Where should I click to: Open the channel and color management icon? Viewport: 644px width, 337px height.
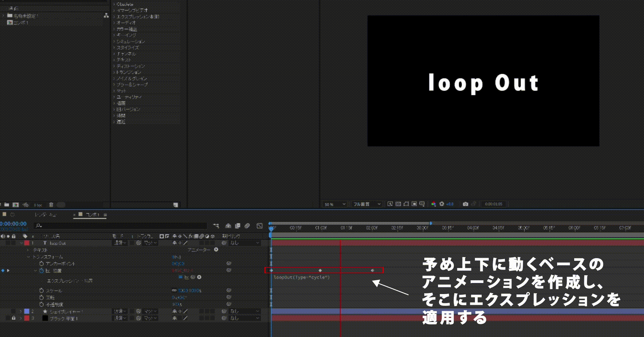[433, 204]
